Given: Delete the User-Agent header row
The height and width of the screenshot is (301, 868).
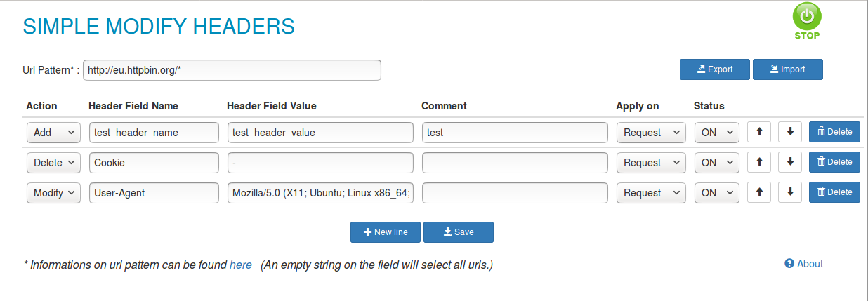Looking at the screenshot, I should pyautogui.click(x=834, y=192).
